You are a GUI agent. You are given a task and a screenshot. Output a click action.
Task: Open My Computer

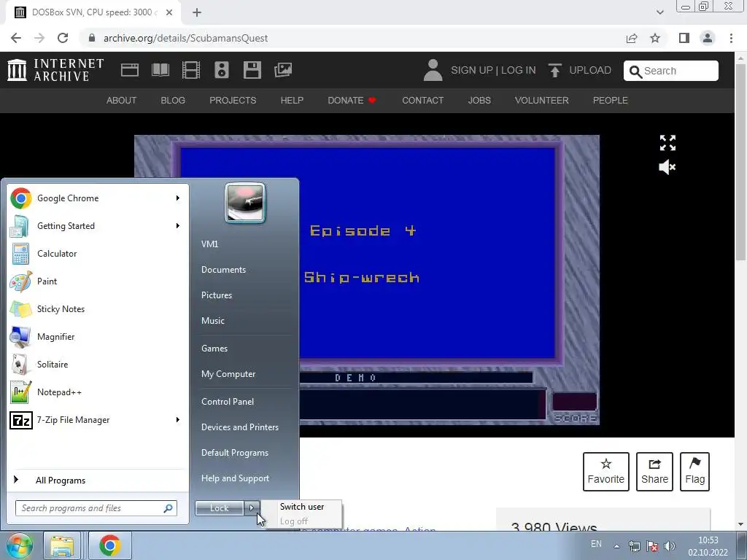(228, 374)
